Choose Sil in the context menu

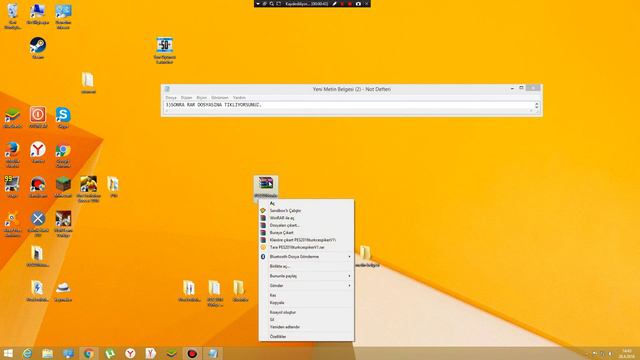pos(307,320)
